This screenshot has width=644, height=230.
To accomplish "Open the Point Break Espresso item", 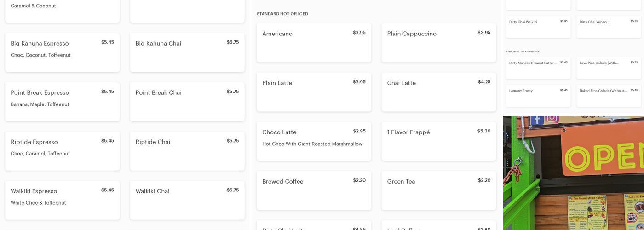I will pos(62,102).
